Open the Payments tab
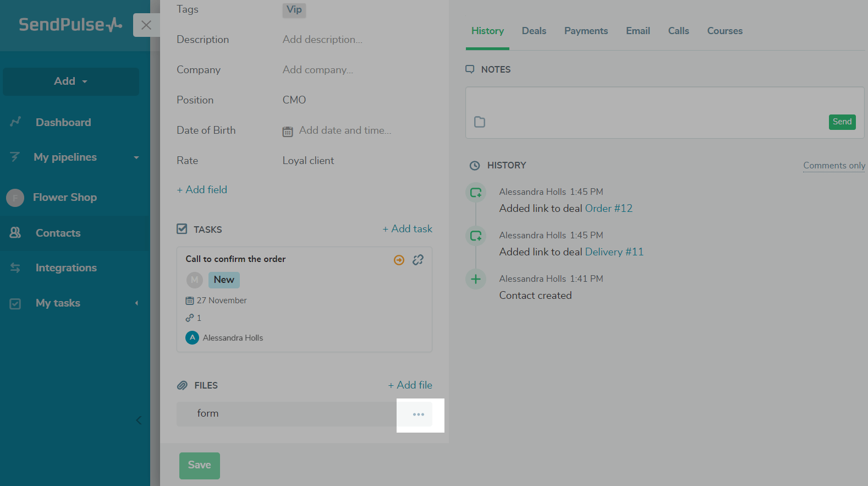This screenshot has height=486, width=868. pyautogui.click(x=586, y=31)
